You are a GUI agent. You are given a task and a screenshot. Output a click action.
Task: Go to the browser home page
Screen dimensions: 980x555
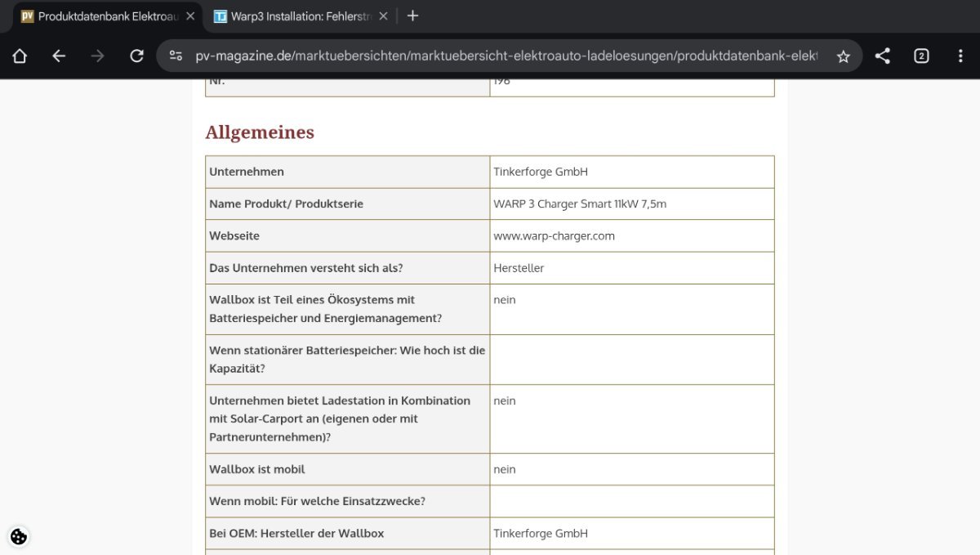tap(20, 56)
